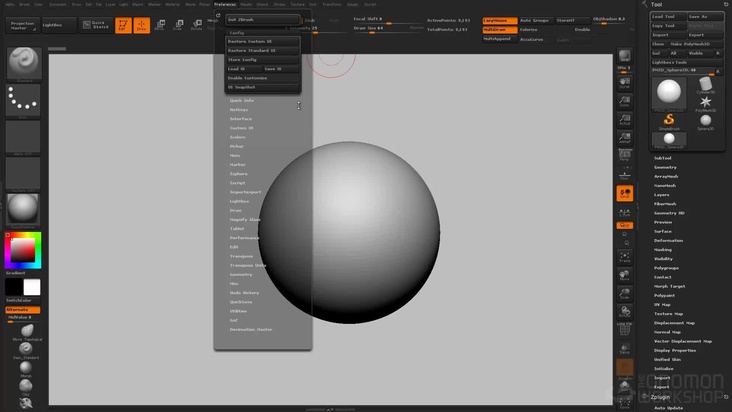The width and height of the screenshot is (732, 412).
Task: Expand the Deformation section
Action: (x=669, y=240)
